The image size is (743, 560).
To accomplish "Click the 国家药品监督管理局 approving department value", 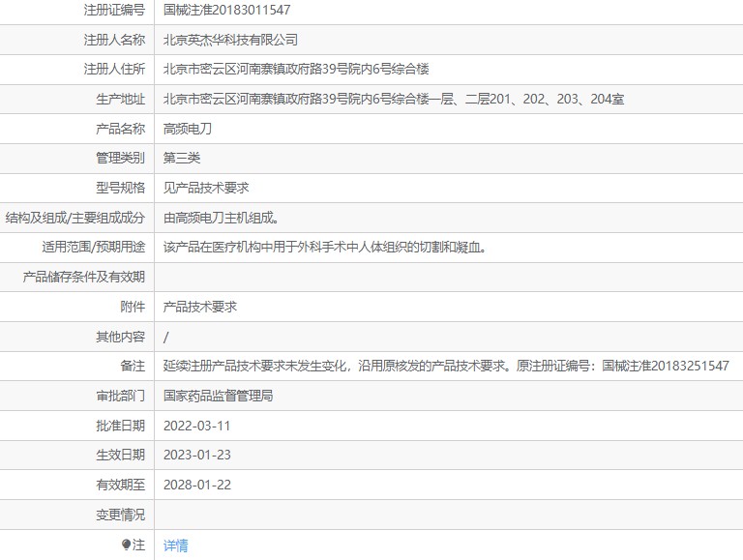I will [x=218, y=397].
